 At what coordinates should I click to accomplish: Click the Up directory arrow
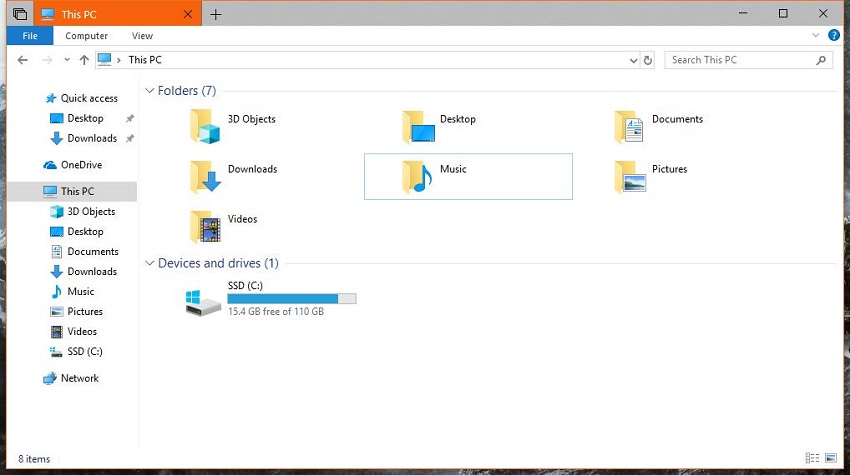click(84, 60)
